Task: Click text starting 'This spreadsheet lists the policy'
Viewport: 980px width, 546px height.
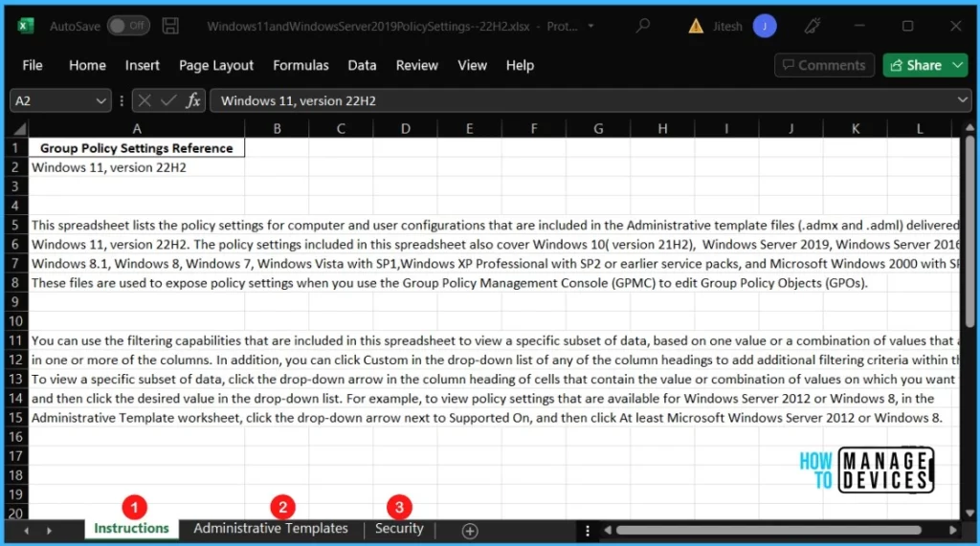Action: click(495, 225)
